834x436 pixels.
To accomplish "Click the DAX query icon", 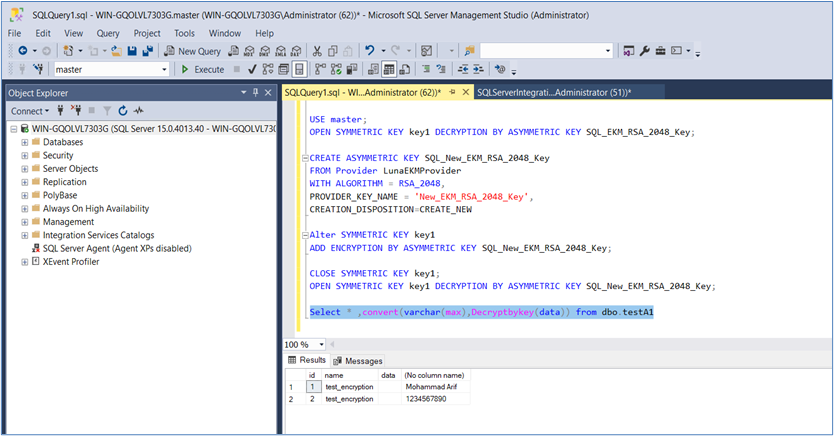I will [296, 51].
